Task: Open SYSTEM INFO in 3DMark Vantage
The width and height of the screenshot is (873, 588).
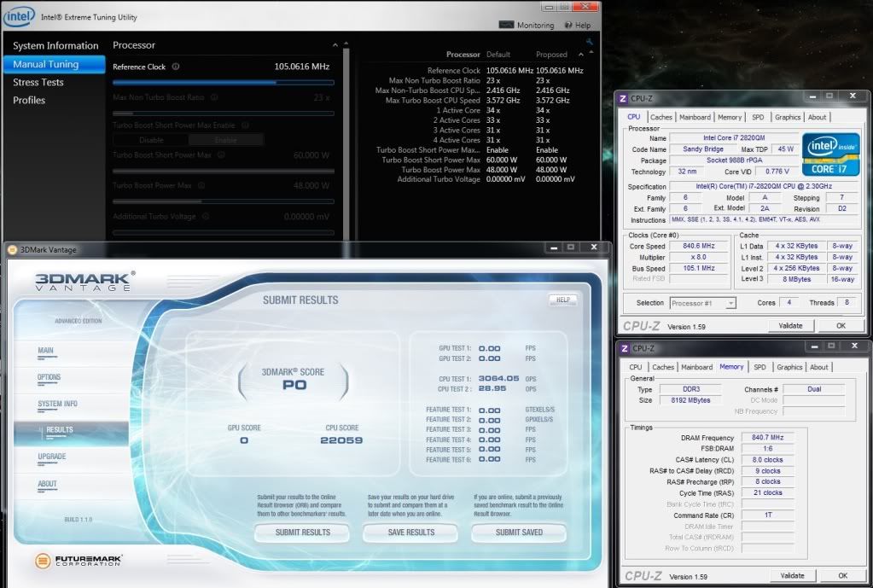Action: click(57, 405)
